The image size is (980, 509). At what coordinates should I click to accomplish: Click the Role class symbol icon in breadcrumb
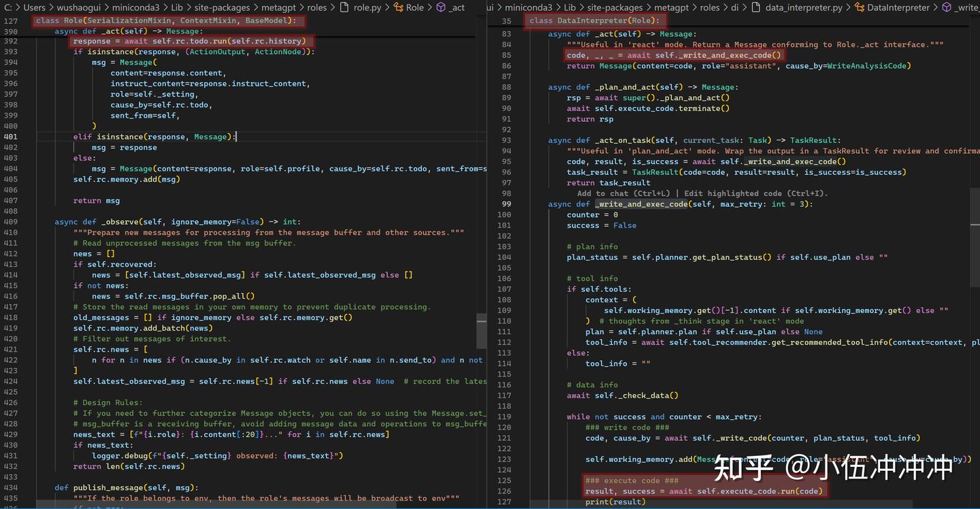[x=399, y=7]
